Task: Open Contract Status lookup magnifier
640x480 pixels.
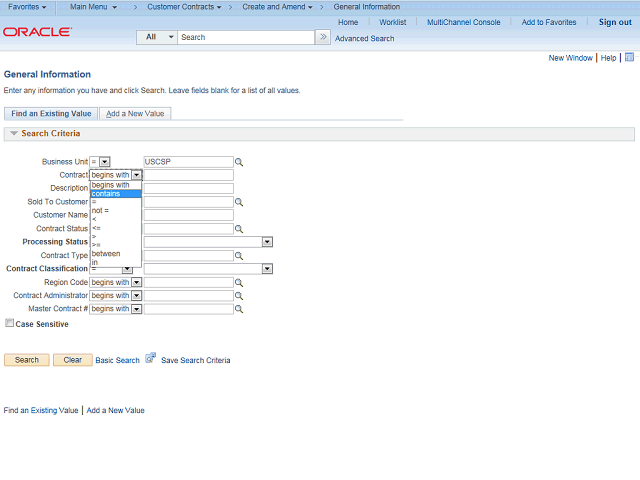Action: coord(239,229)
